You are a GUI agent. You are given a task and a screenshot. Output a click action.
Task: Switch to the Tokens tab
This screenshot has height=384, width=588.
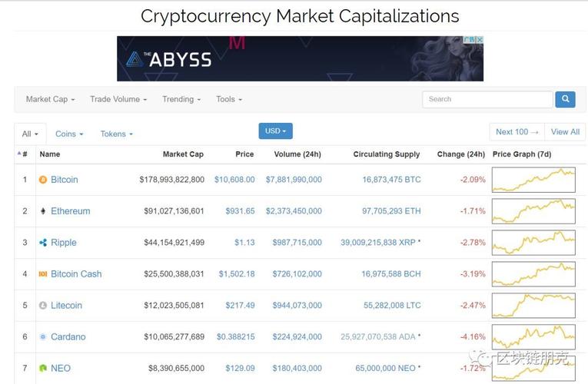pyautogui.click(x=116, y=134)
